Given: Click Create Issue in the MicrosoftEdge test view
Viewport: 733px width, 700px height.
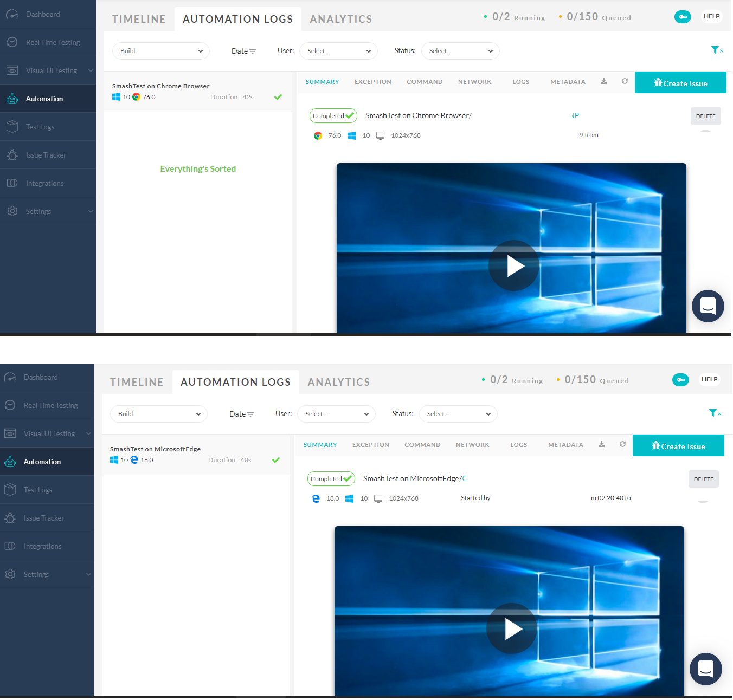Looking at the screenshot, I should (x=678, y=446).
